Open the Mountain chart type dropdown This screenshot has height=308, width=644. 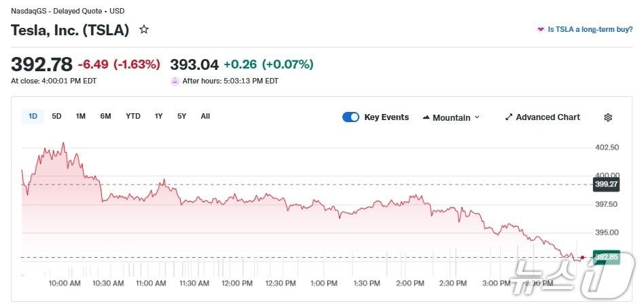click(451, 117)
